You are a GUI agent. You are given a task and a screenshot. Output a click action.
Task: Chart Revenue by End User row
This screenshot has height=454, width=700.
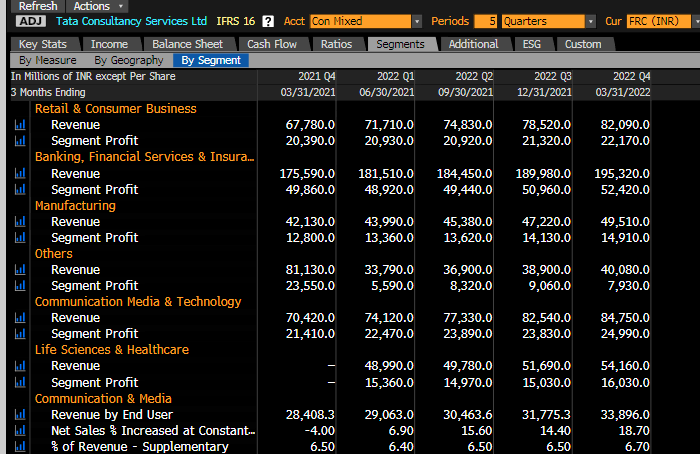pos(20,415)
